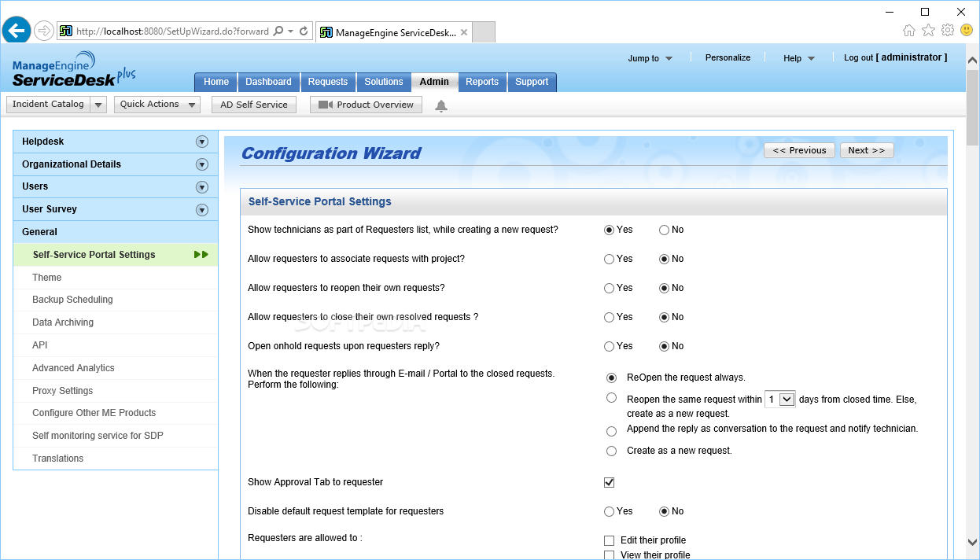
Task: Click the smiley feedback icon
Action: click(967, 31)
